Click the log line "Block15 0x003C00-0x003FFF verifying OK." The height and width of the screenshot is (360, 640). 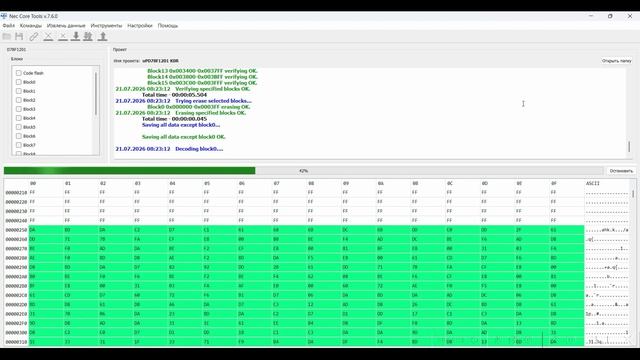(202, 83)
